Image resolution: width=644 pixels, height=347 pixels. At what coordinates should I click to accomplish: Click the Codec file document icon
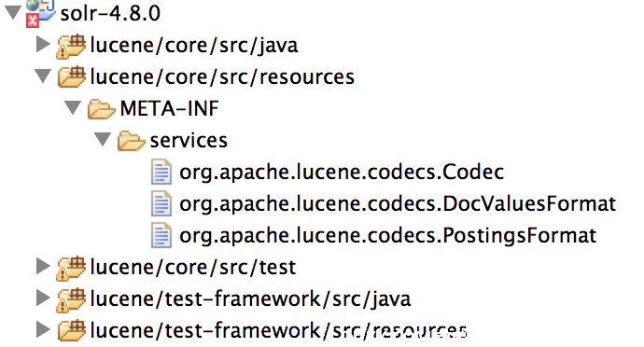[x=161, y=172]
